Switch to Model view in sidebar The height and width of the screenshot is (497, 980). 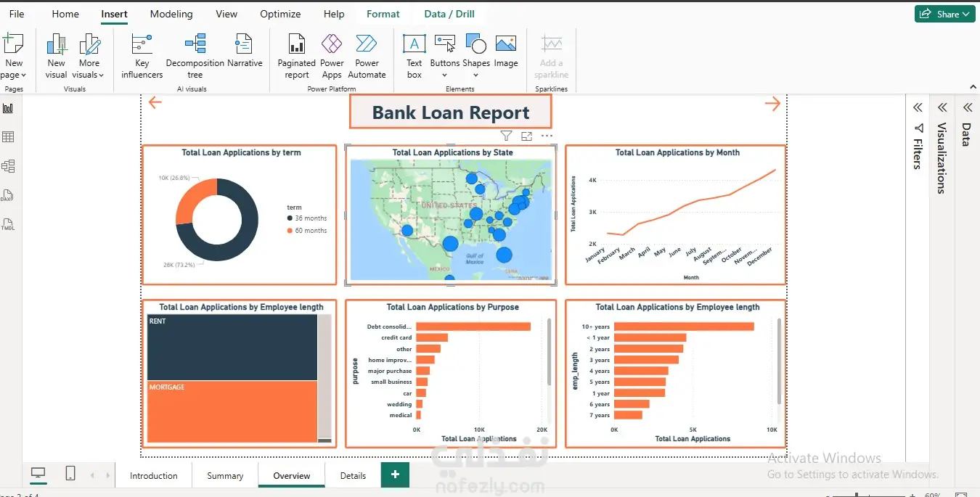[x=8, y=166]
